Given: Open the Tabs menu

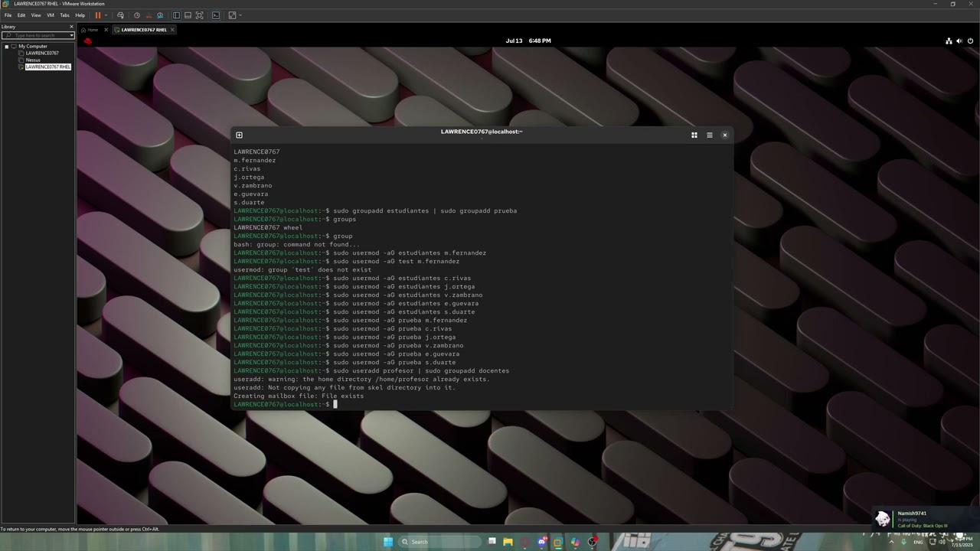Looking at the screenshot, I should coord(64,15).
